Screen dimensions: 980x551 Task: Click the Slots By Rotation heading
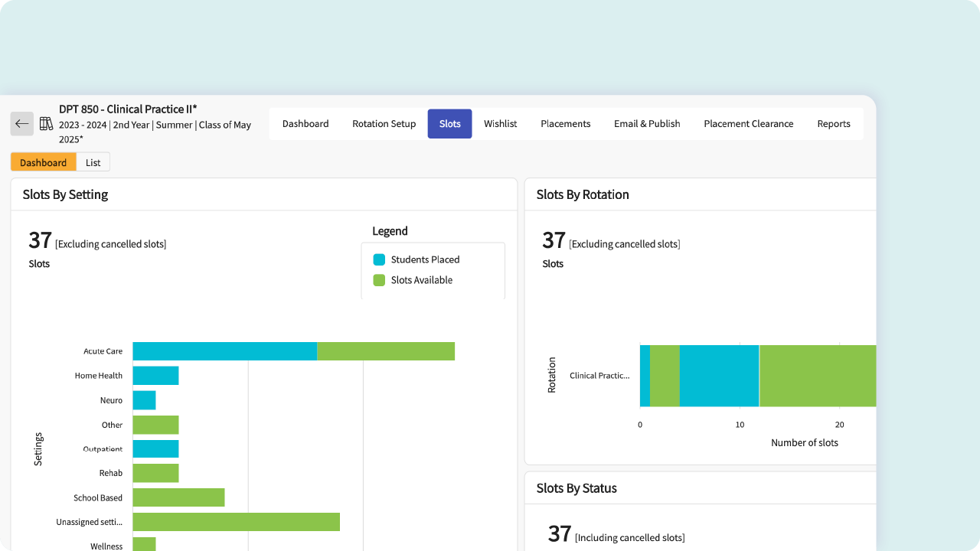click(x=583, y=194)
